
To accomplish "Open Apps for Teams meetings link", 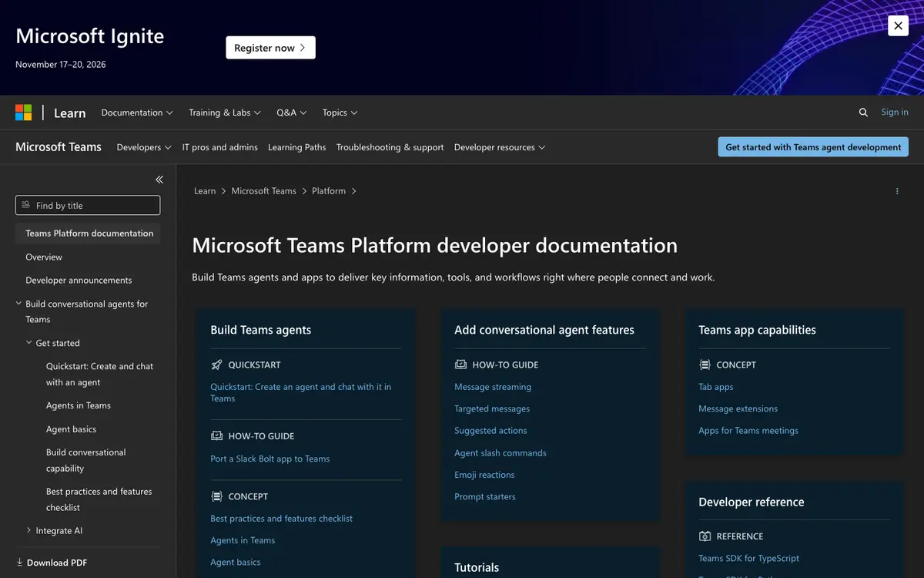I will [x=748, y=430].
